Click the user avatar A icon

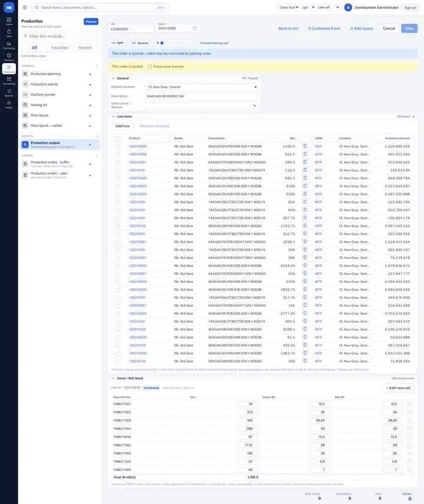tap(348, 8)
